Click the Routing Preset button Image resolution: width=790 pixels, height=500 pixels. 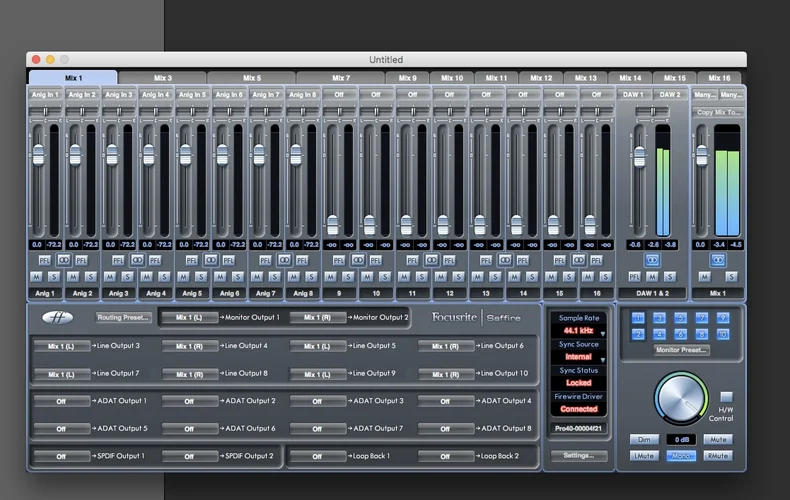tap(124, 317)
